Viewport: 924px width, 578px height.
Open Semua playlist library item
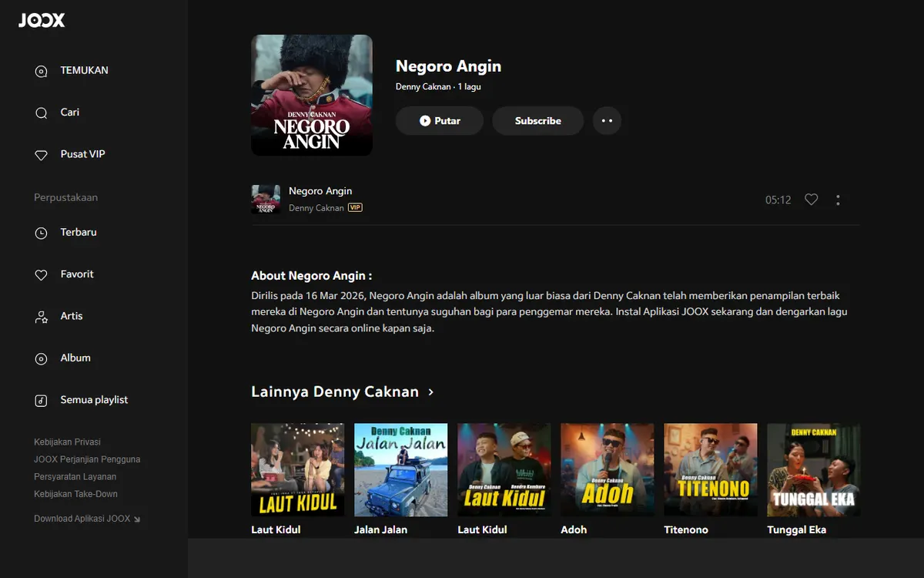click(x=94, y=400)
